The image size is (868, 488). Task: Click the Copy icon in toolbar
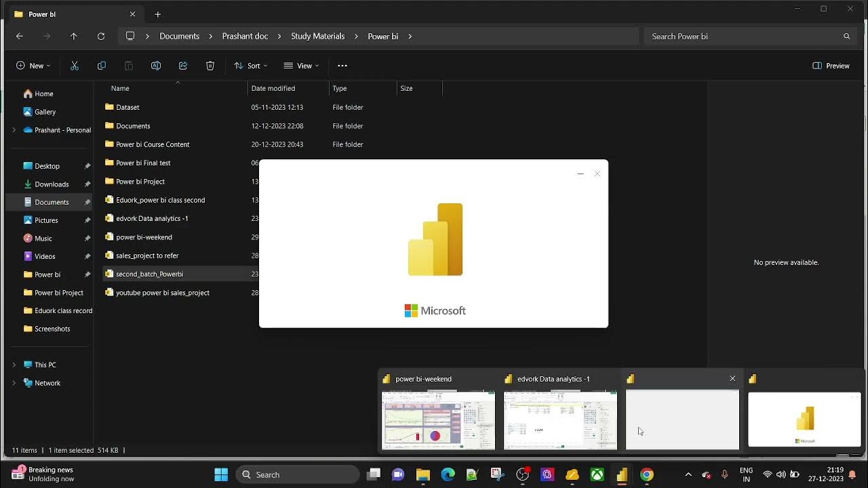(102, 66)
